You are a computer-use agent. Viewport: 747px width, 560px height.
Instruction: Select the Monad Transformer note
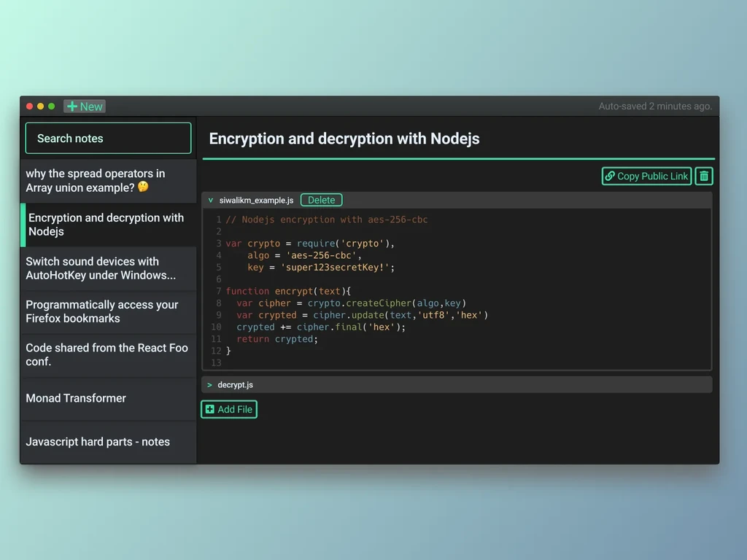(x=108, y=398)
